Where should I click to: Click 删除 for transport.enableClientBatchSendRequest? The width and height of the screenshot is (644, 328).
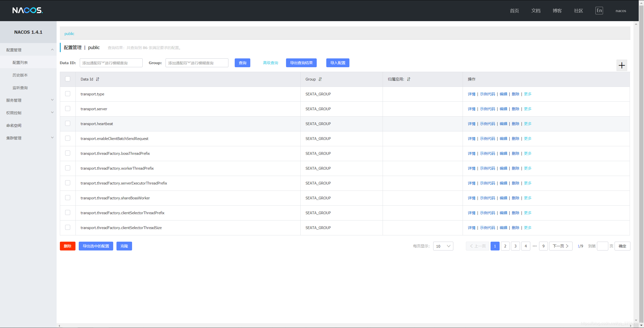[x=515, y=139]
